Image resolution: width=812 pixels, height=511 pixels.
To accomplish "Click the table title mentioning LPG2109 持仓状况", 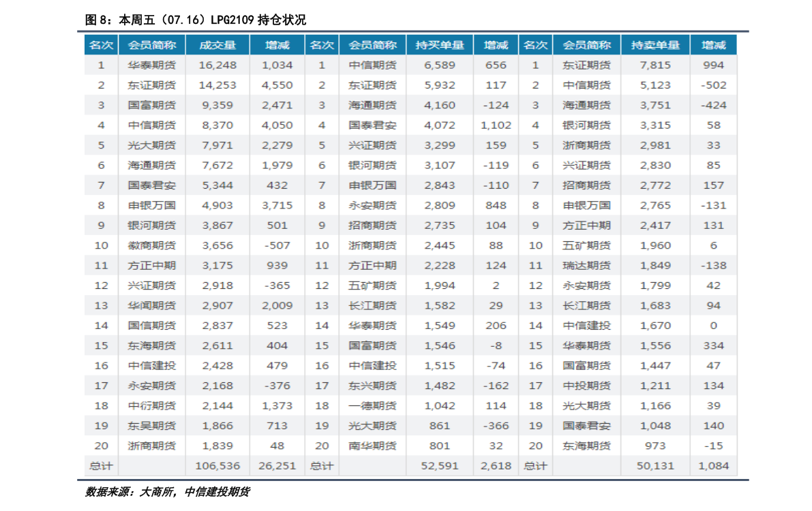I will tap(195, 20).
